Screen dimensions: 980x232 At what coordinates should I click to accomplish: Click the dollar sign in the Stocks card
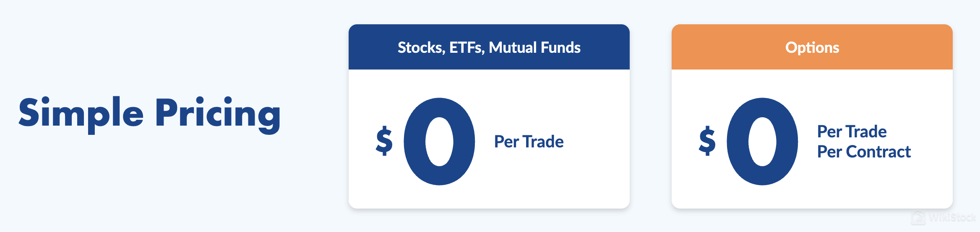pyautogui.click(x=384, y=141)
